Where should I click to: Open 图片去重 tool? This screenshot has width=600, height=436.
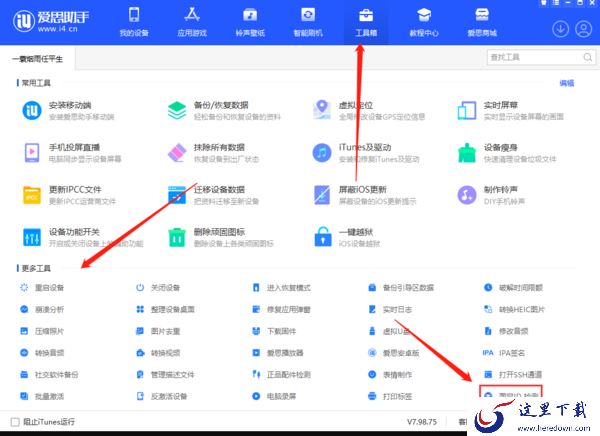pos(158,331)
